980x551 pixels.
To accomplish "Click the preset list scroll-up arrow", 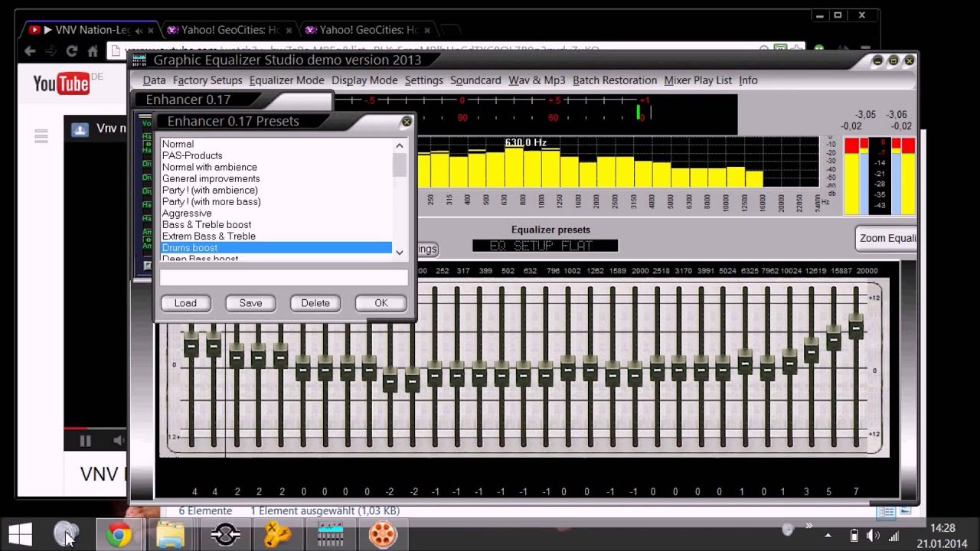I will pos(400,145).
